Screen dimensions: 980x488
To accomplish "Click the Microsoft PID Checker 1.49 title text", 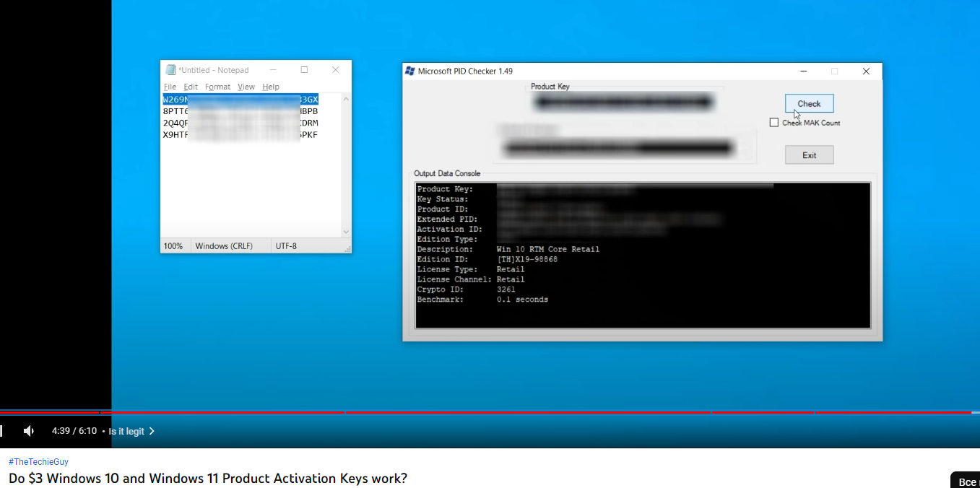I will (x=465, y=71).
